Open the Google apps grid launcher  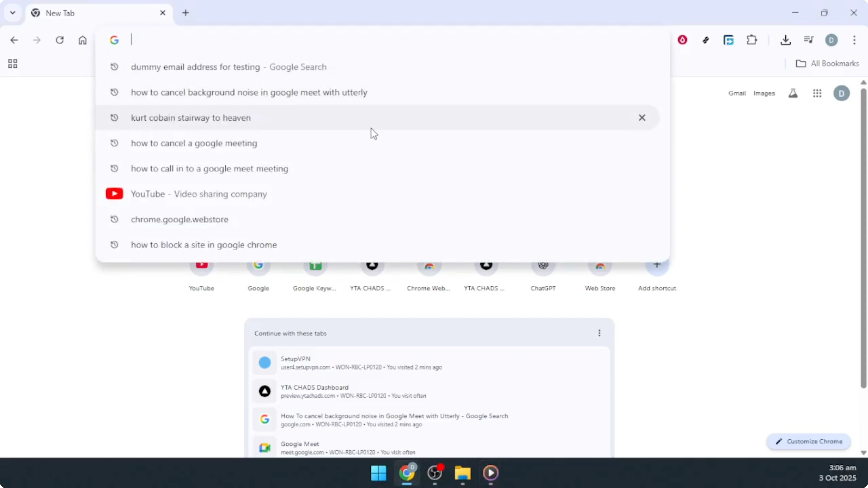[817, 93]
